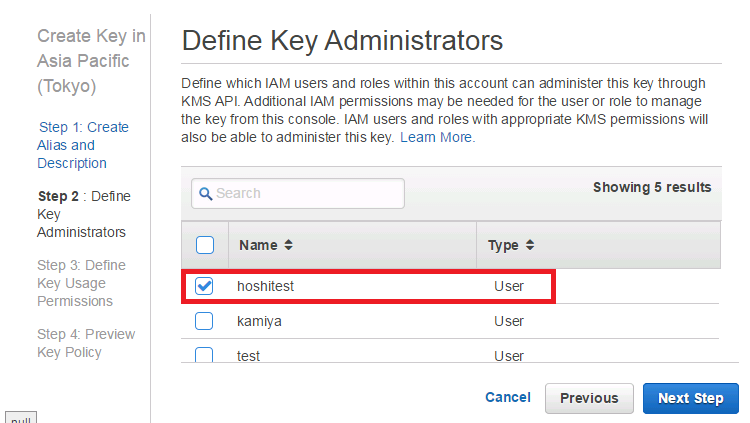Go to Step 4: Preview Key Policy
This screenshot has width=750, height=423.
click(86, 343)
